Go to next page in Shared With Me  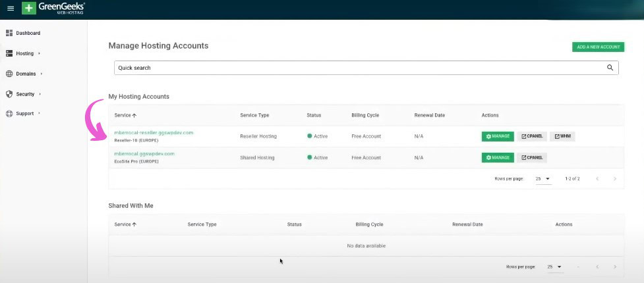tap(615, 267)
